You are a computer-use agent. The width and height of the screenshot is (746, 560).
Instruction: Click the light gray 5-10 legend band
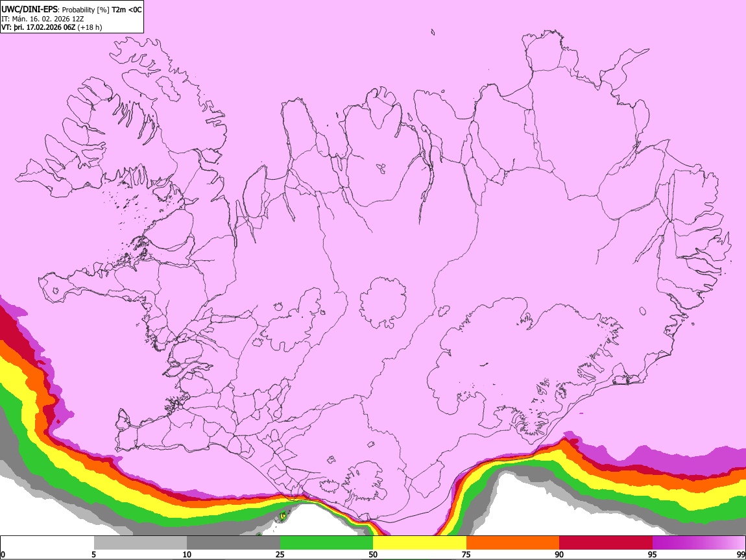[140, 543]
